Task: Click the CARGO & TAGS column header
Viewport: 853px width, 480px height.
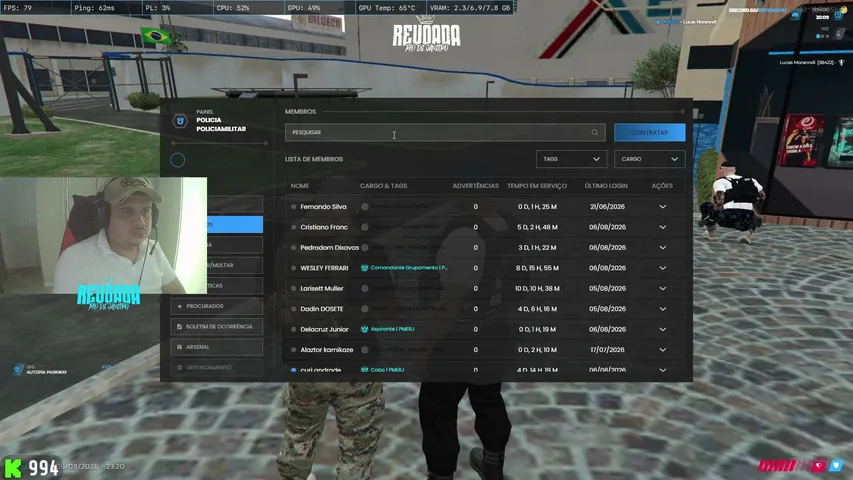Action: pyautogui.click(x=384, y=186)
